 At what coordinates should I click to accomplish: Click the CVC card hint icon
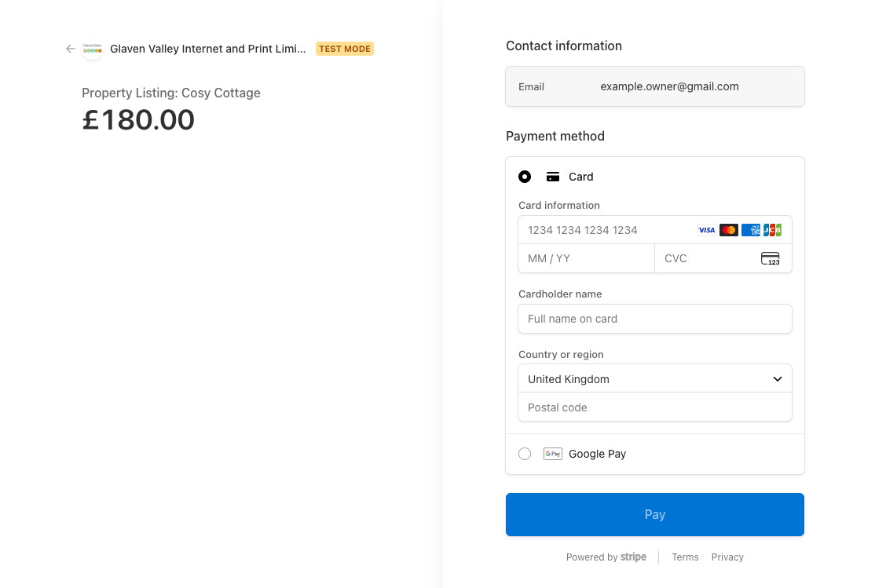point(770,258)
